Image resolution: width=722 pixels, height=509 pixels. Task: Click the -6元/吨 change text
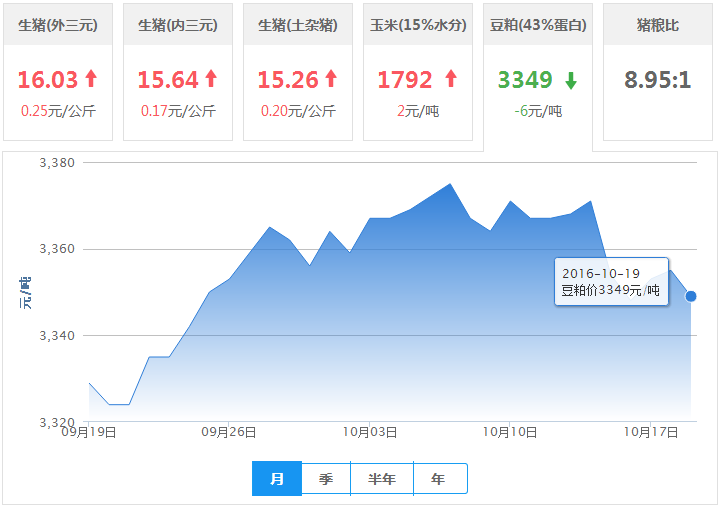point(538,111)
